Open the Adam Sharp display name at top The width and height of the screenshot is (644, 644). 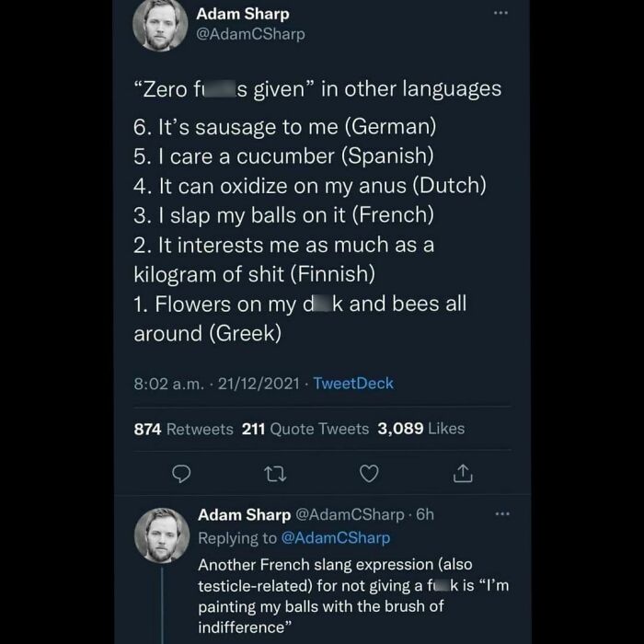(x=242, y=14)
